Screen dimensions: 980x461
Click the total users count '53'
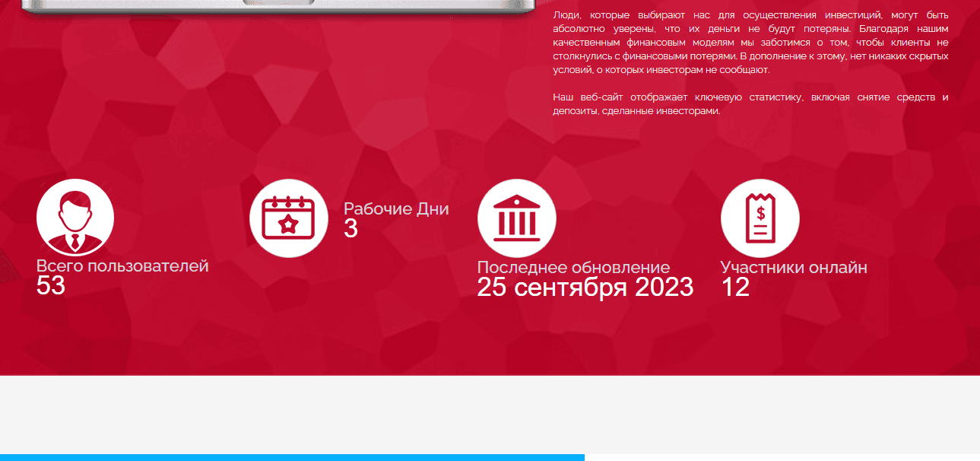coord(49,288)
